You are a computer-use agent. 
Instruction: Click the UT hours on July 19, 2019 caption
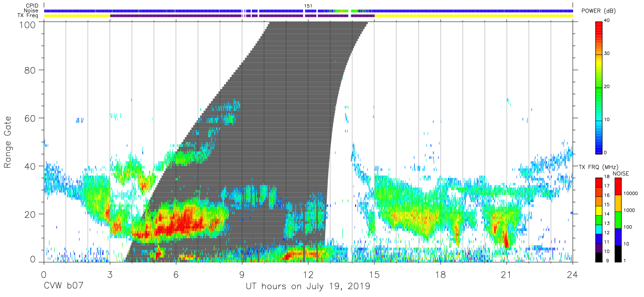308,287
